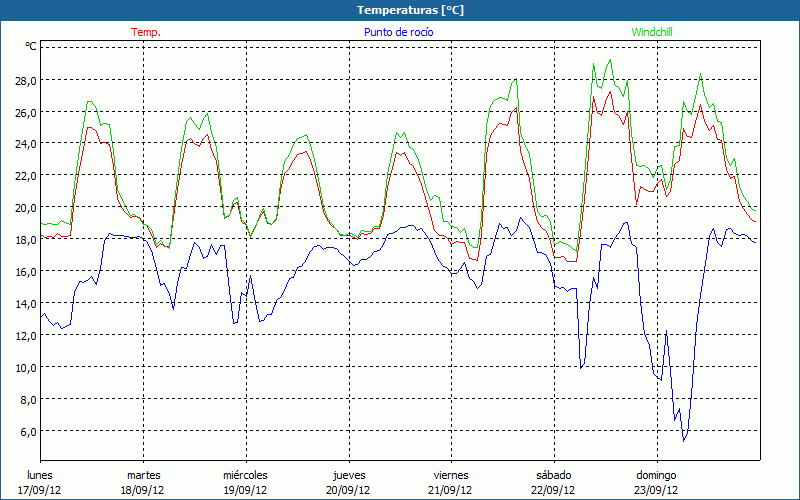Click the 28,0 y-axis tick label
Screen dimensions: 800x500
pos(25,80)
